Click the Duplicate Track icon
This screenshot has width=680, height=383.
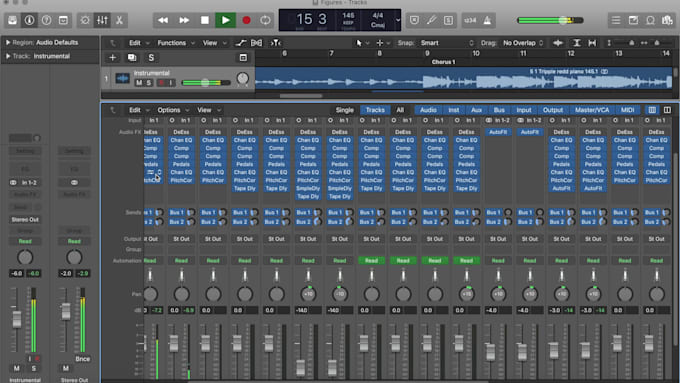[x=132, y=57]
